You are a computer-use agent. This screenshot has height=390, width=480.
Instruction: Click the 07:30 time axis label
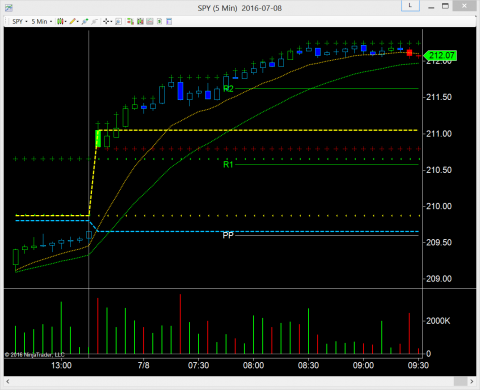[198, 366]
